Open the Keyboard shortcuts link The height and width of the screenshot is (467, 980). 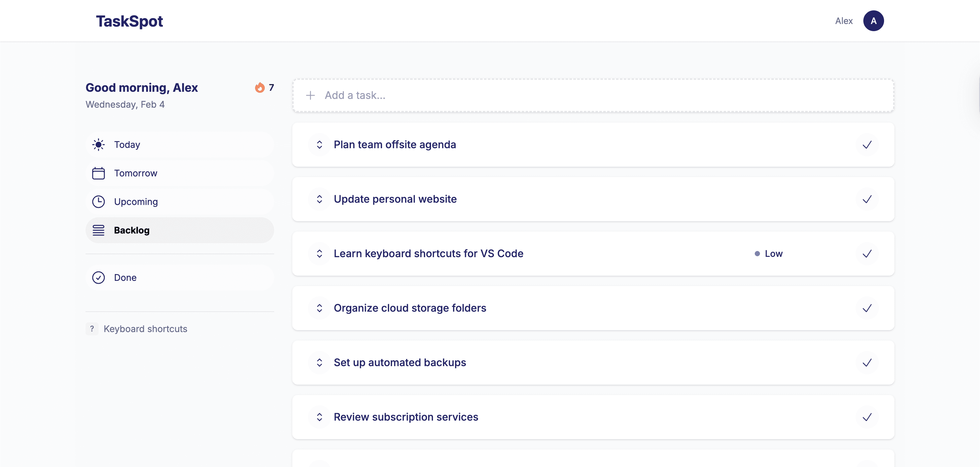point(146,329)
